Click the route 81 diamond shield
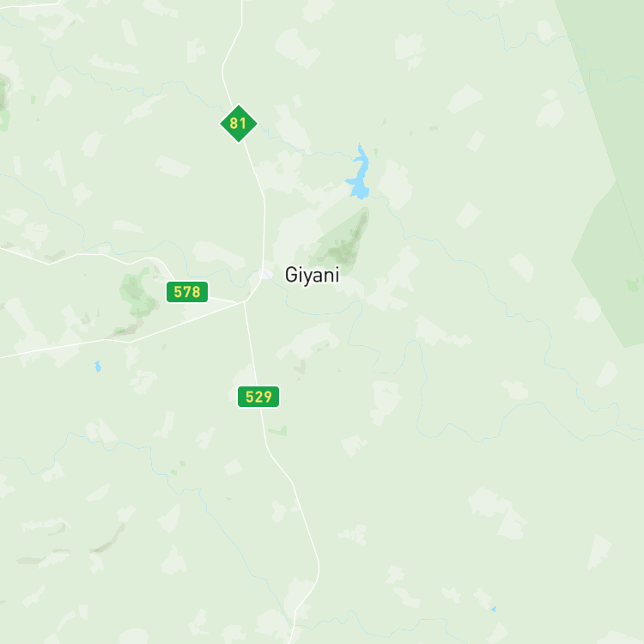This screenshot has height=644, width=644. point(239,124)
